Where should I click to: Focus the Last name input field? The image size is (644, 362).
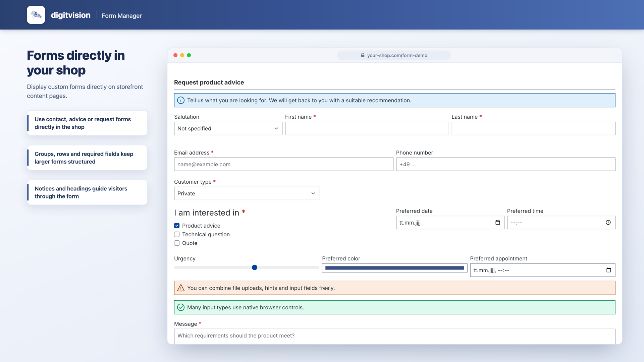tap(533, 128)
